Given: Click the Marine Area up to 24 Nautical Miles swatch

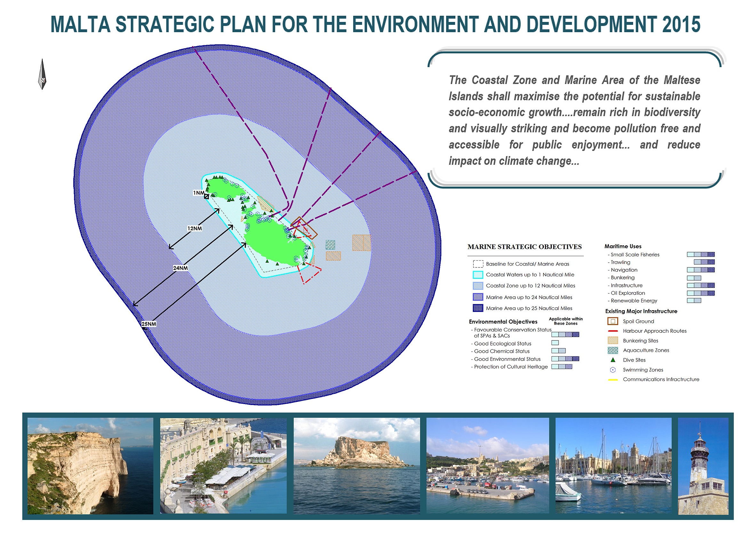Looking at the screenshot, I should 478,297.
